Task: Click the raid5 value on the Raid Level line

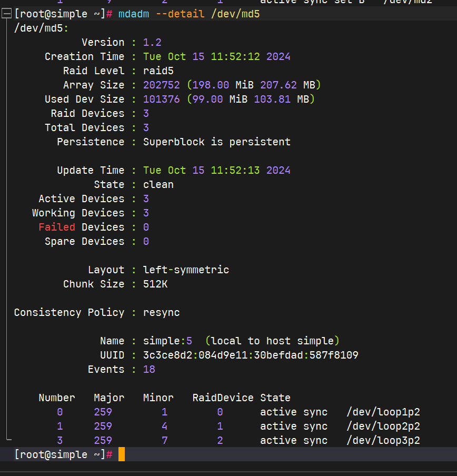Action: (x=159, y=71)
